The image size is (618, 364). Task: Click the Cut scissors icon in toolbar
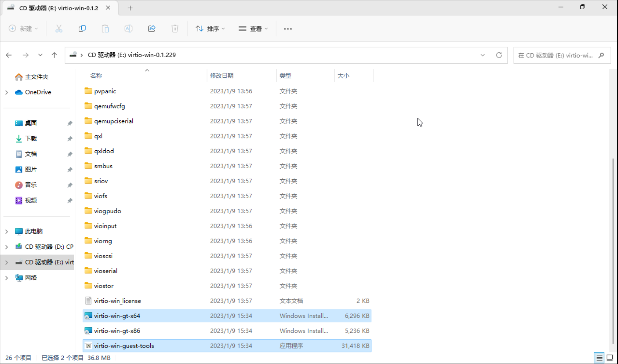coord(59,29)
